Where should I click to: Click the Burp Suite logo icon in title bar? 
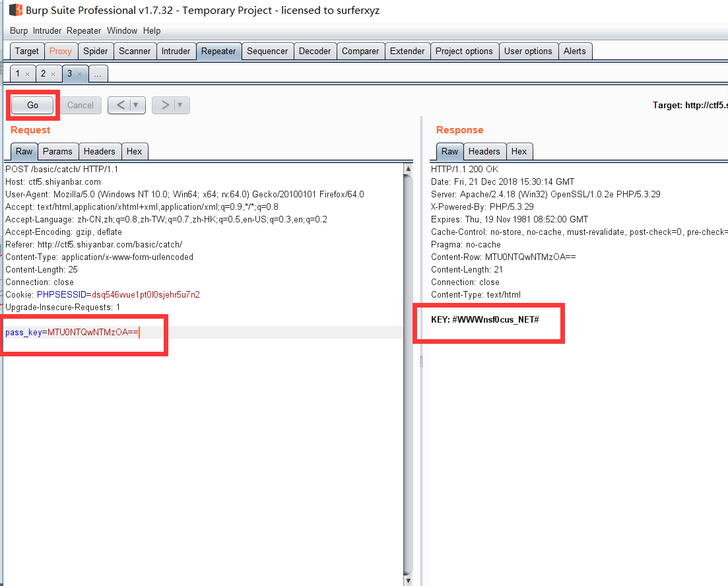(16, 10)
